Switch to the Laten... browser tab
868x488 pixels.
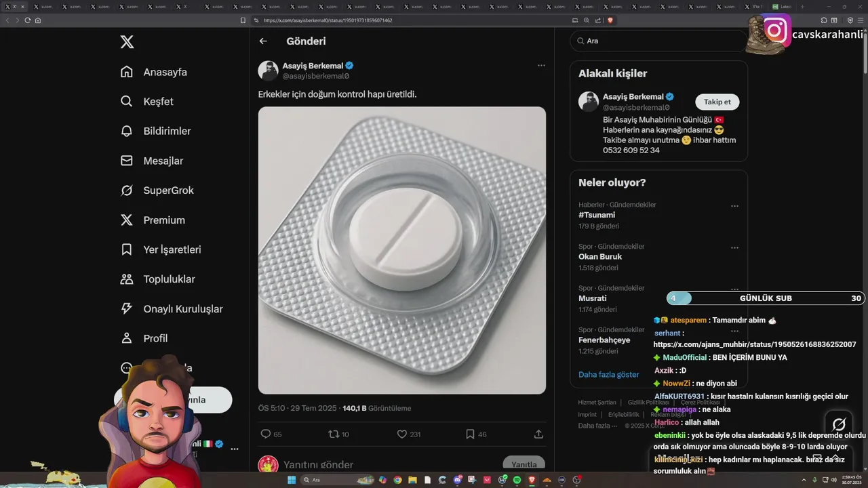[x=782, y=7]
